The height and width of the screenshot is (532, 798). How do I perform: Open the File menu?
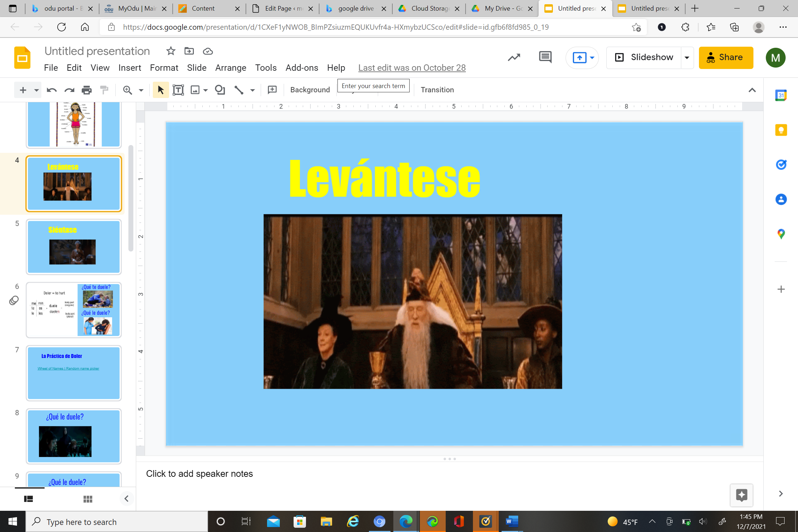[51, 68]
